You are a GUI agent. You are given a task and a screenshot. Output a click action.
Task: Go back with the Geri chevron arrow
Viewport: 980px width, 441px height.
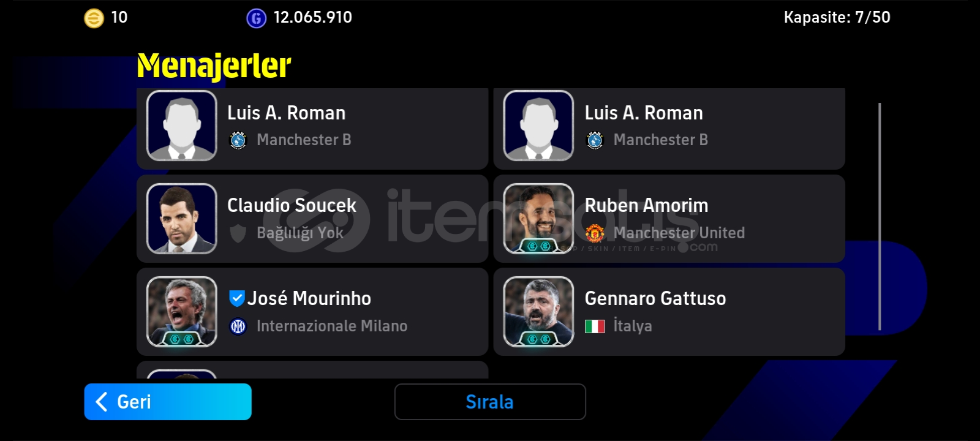click(102, 402)
